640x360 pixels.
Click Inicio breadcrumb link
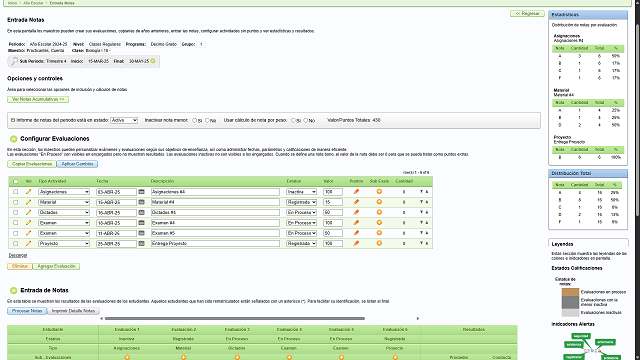pos(12,3)
